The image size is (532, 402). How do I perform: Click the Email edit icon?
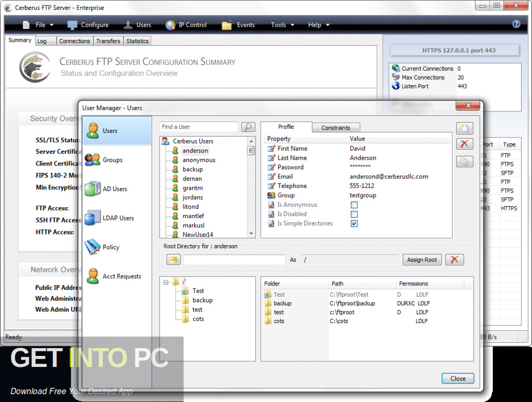click(271, 176)
